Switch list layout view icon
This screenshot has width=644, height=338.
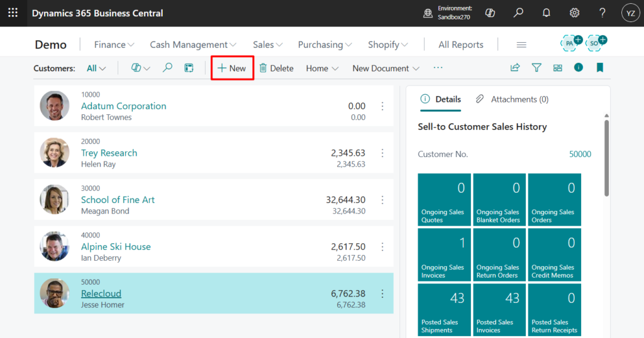557,68
